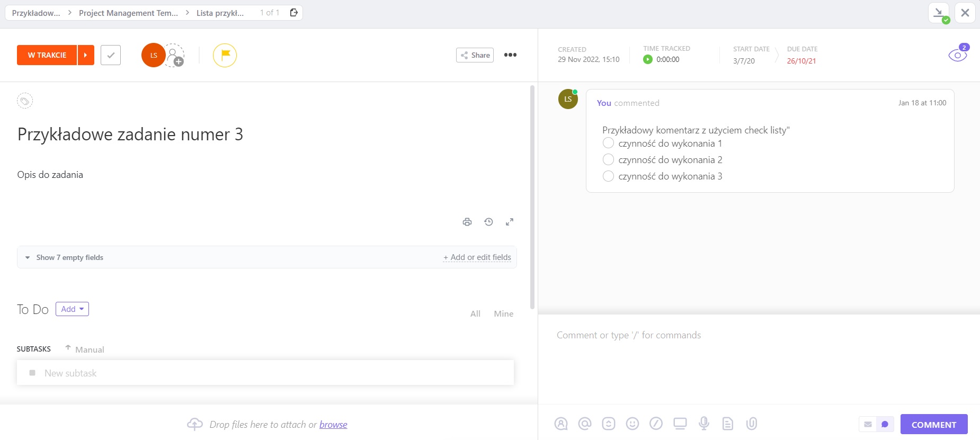Viewport: 980px width, 440px height.
Task: Click the browse link to attach files
Action: pyautogui.click(x=333, y=425)
